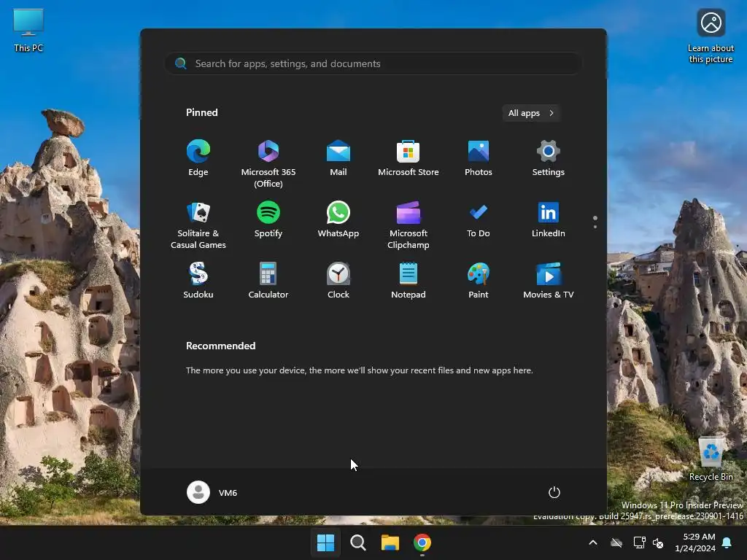Click the Start menu search field
This screenshot has height=560, width=747.
click(373, 63)
